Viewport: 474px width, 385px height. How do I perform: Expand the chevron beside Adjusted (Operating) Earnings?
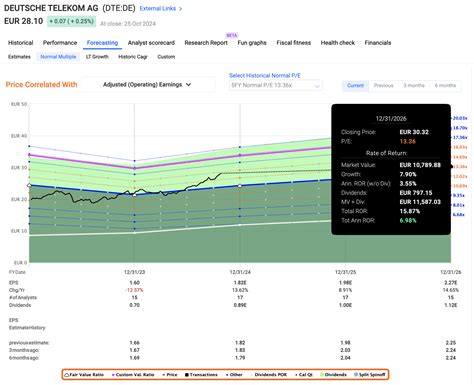189,85
